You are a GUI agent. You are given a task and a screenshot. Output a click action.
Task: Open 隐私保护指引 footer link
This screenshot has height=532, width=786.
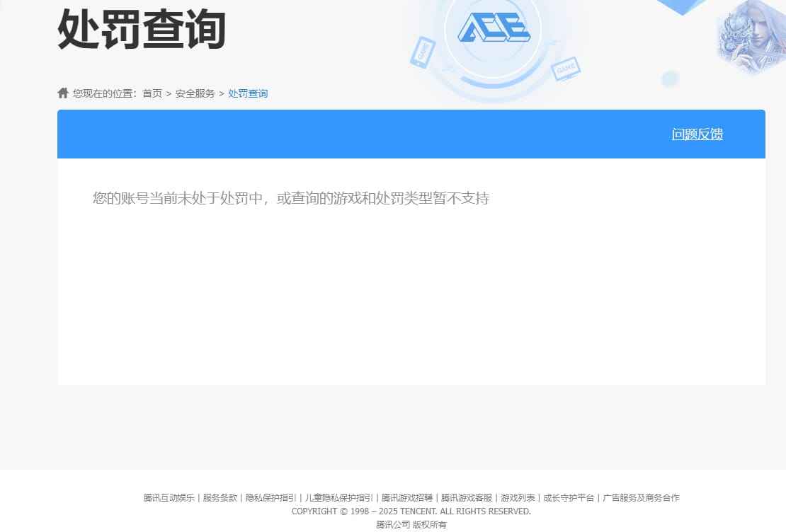(271, 498)
